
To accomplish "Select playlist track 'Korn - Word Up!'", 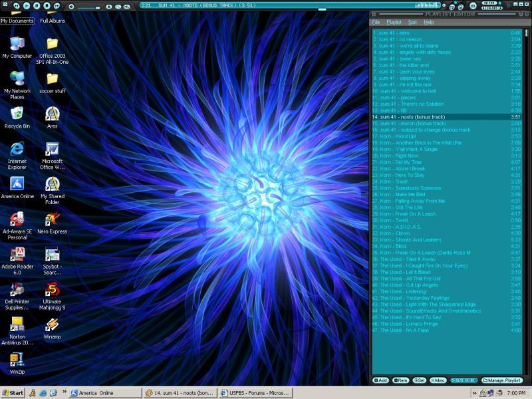I will coord(446,136).
